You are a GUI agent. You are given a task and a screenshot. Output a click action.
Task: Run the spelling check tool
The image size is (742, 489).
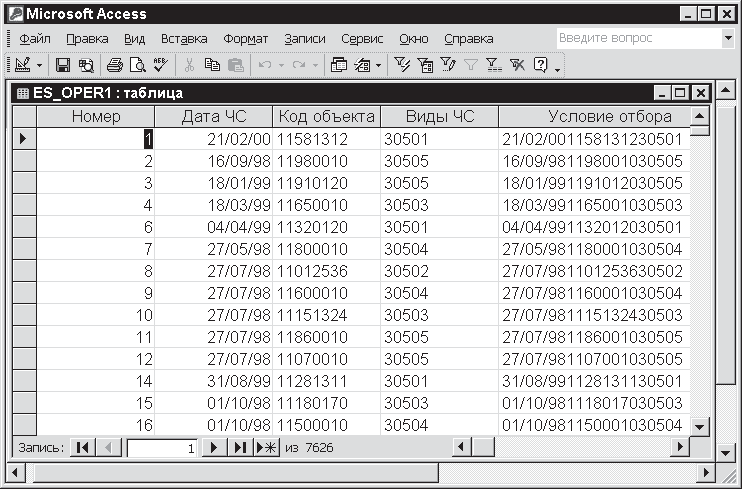160,65
